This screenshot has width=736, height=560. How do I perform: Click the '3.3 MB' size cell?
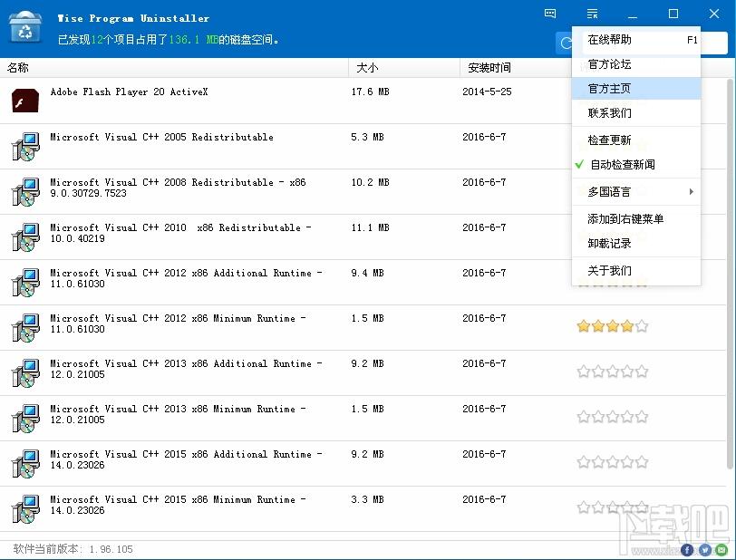(367, 499)
